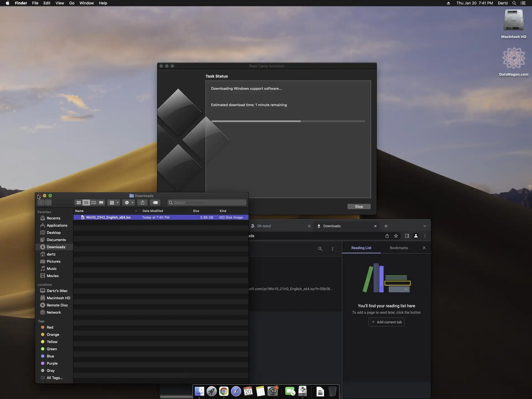Image resolution: width=532 pixels, height=399 pixels.
Task: Switch Finder to column view
Action: point(94,203)
